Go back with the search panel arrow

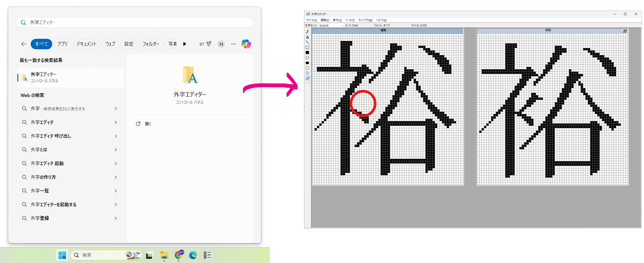[24, 44]
